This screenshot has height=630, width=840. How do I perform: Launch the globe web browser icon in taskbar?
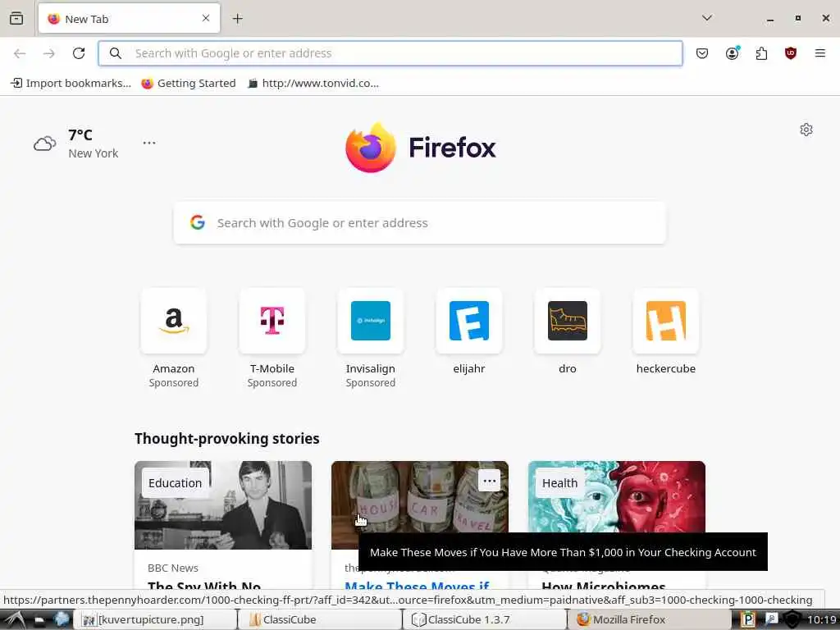[x=62, y=619]
